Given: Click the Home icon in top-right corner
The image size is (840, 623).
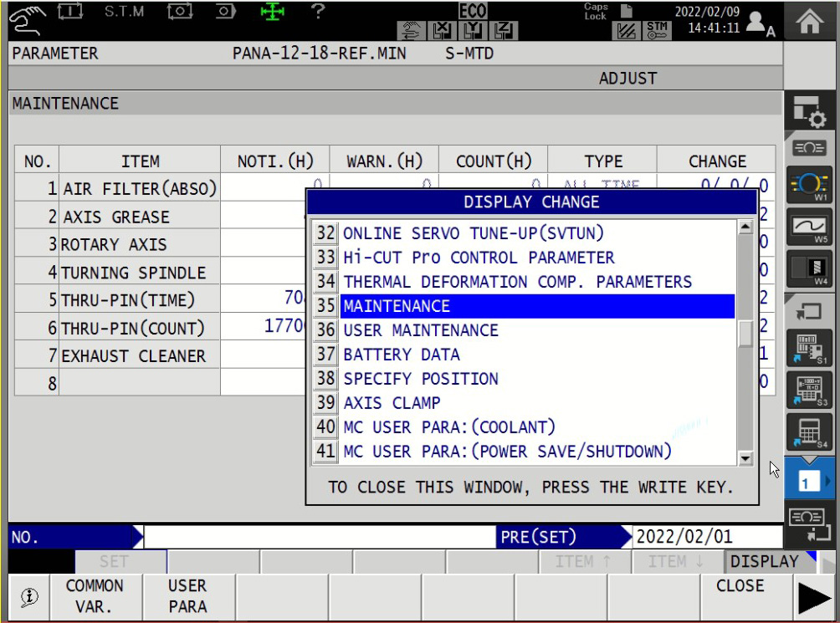Looking at the screenshot, I should point(811,20).
